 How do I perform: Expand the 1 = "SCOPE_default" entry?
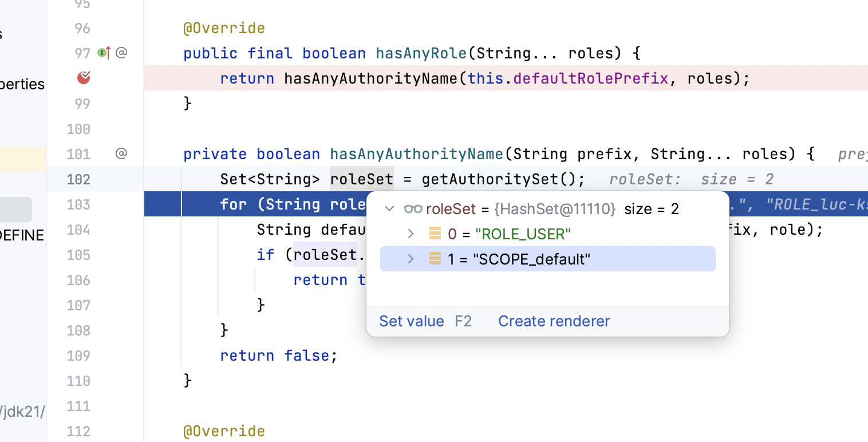coord(410,259)
